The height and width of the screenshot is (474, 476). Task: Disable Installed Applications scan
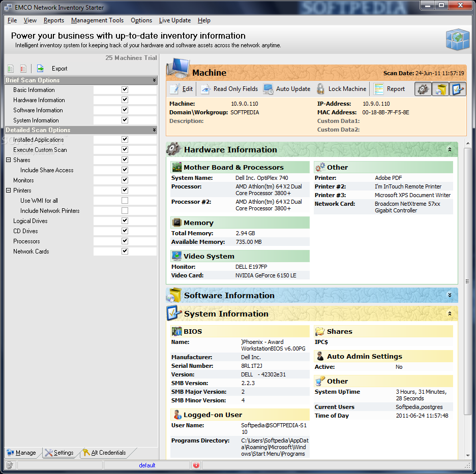[125, 139]
